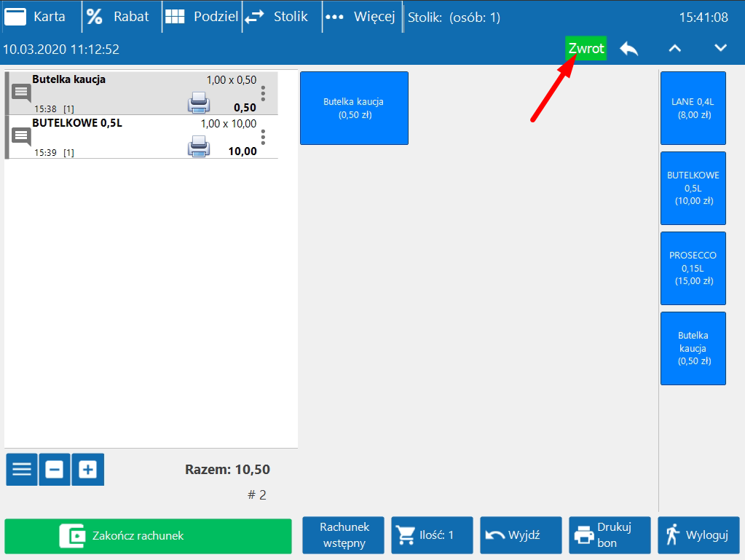Image resolution: width=745 pixels, height=560 pixels.
Task: Open the hamburger list menu button
Action: pos(22,470)
